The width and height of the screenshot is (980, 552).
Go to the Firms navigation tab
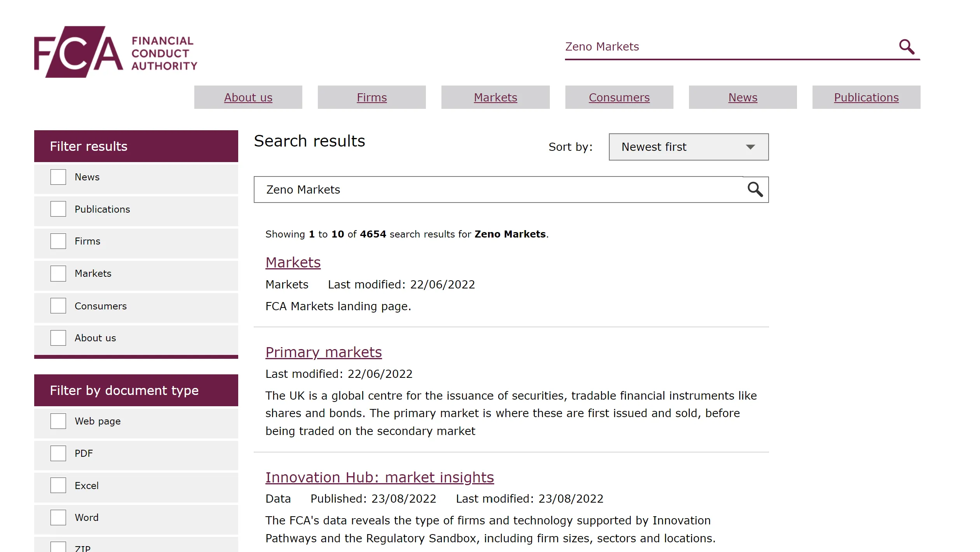click(372, 97)
